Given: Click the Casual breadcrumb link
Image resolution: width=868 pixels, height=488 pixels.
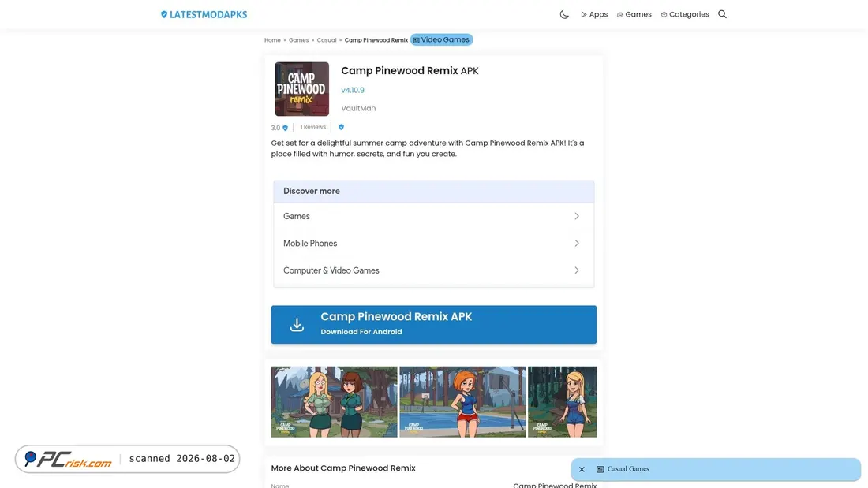Looking at the screenshot, I should coord(327,40).
